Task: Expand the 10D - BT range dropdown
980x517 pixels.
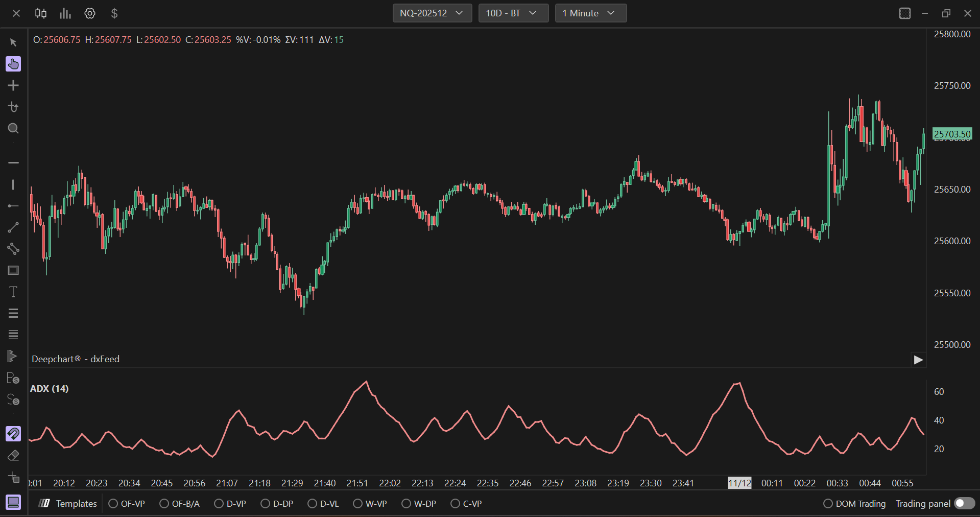Action: pyautogui.click(x=513, y=13)
